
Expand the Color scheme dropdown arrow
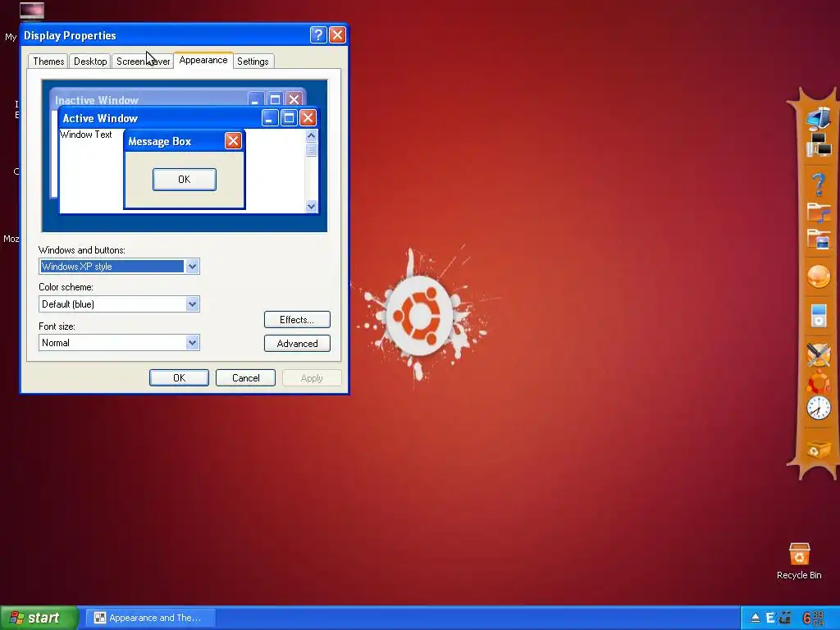tap(192, 304)
